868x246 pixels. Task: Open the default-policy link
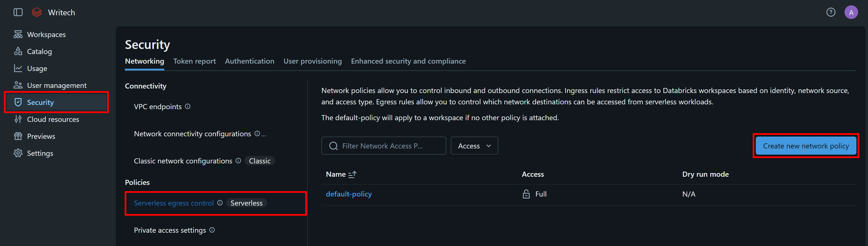tap(349, 194)
